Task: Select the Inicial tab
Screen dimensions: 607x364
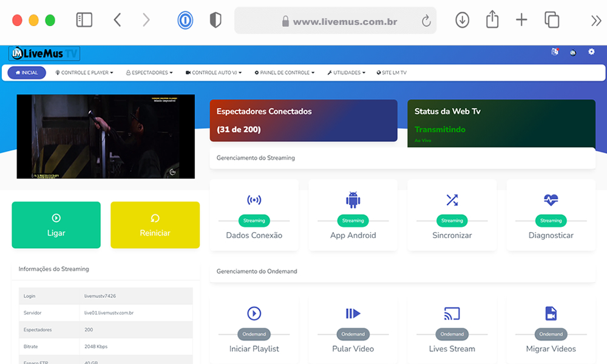Action: point(27,73)
